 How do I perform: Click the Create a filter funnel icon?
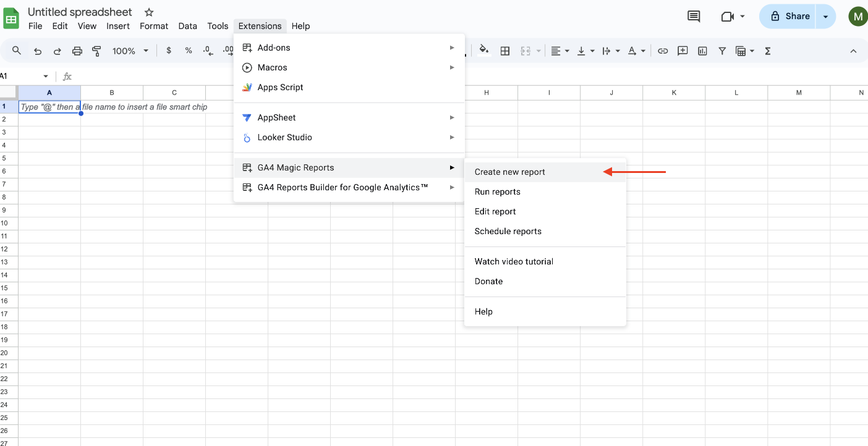coord(722,51)
